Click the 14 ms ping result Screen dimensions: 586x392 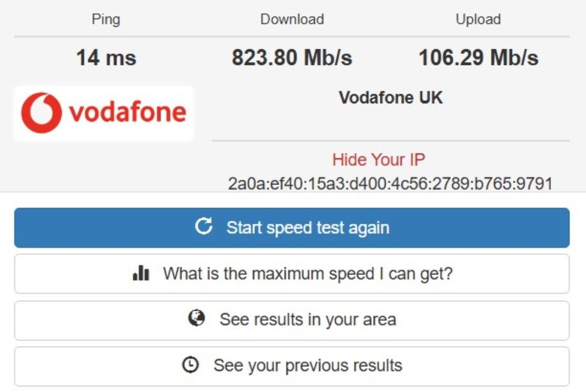106,57
